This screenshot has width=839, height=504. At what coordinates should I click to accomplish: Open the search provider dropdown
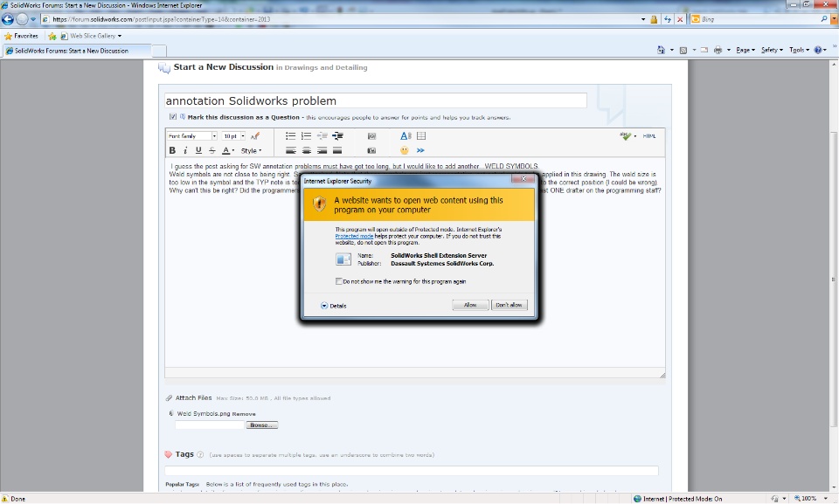834,19
